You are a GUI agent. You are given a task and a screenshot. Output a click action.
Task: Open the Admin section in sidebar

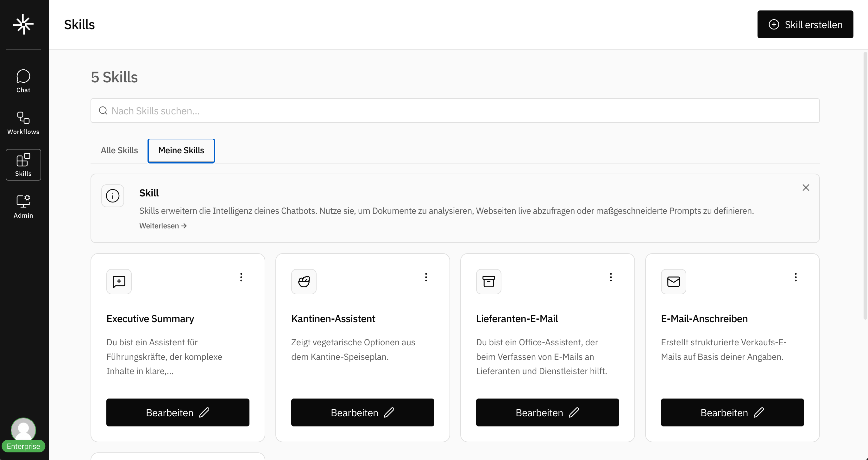coord(23,206)
